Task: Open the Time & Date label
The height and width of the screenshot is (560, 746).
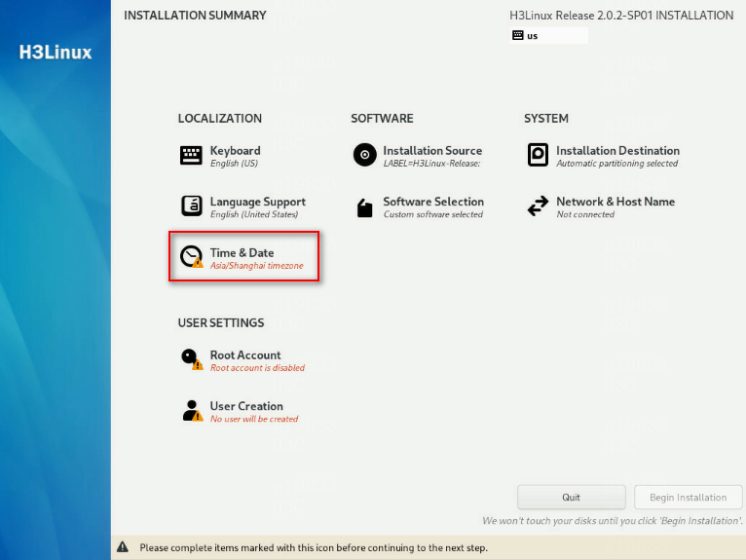Action: [x=242, y=252]
